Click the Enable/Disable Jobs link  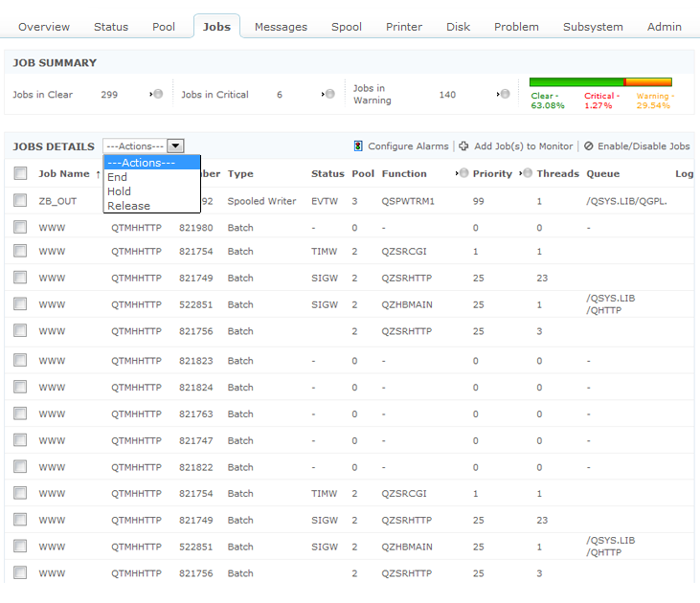pos(644,146)
